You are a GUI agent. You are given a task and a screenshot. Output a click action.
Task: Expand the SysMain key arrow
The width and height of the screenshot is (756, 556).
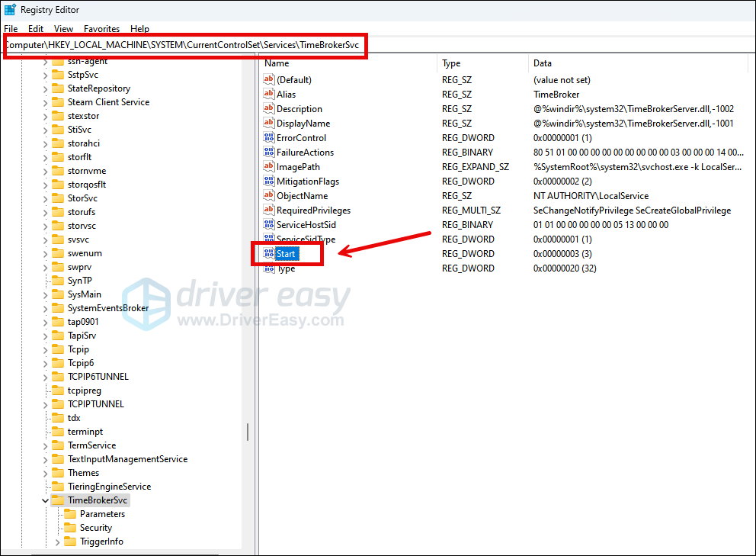[45, 294]
